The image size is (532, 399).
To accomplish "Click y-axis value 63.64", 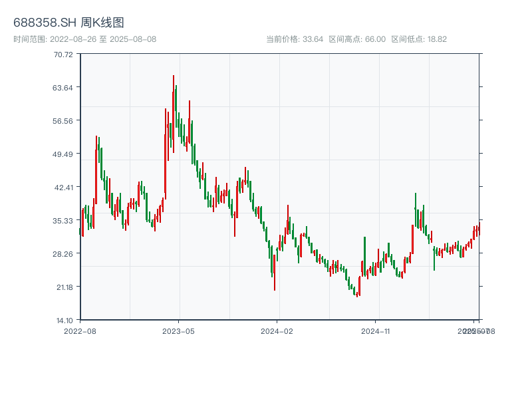I will 63,88.
